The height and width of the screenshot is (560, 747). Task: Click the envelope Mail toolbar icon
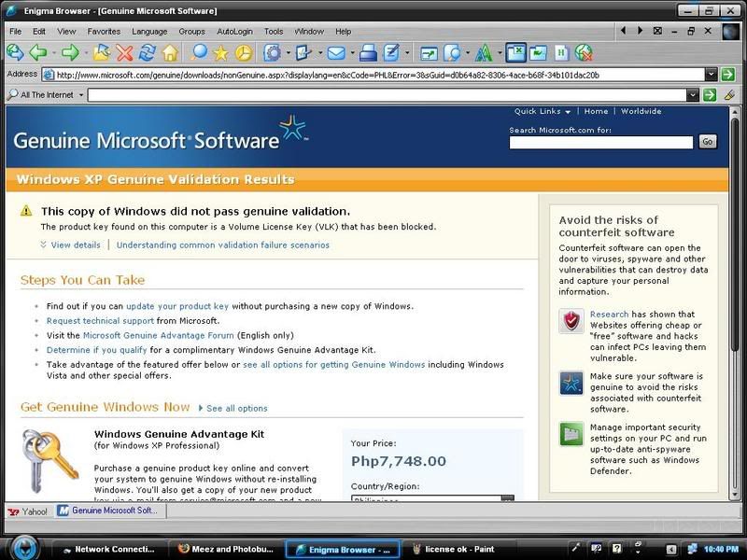pyautogui.click(x=336, y=53)
